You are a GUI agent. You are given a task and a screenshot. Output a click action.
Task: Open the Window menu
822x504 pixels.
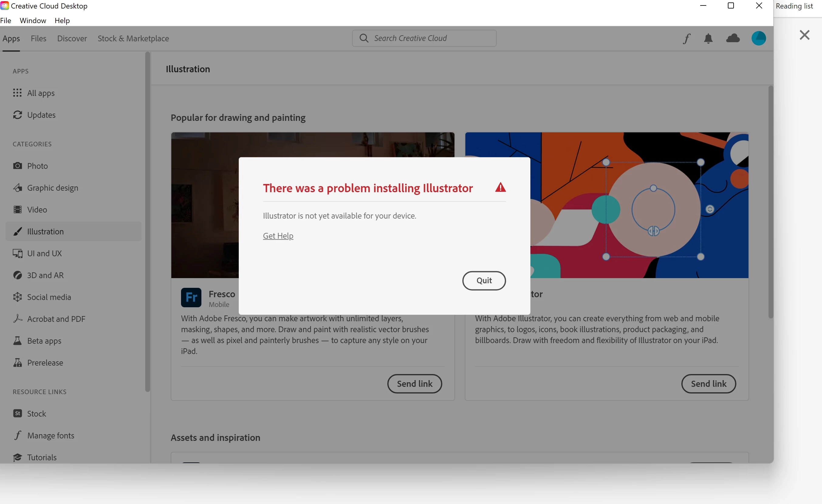[x=33, y=21]
